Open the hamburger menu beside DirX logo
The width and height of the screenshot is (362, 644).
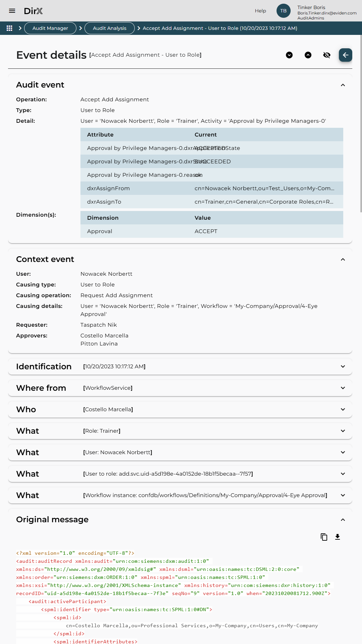pyautogui.click(x=12, y=11)
